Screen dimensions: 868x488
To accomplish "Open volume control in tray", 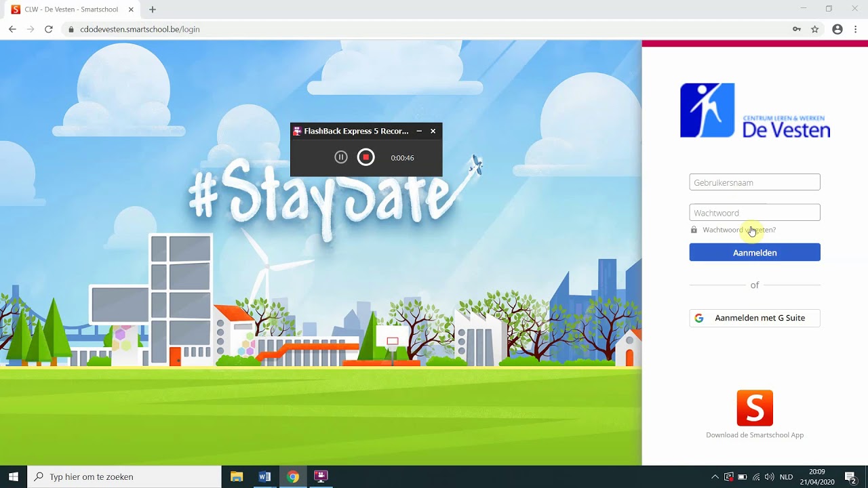I will (x=770, y=476).
